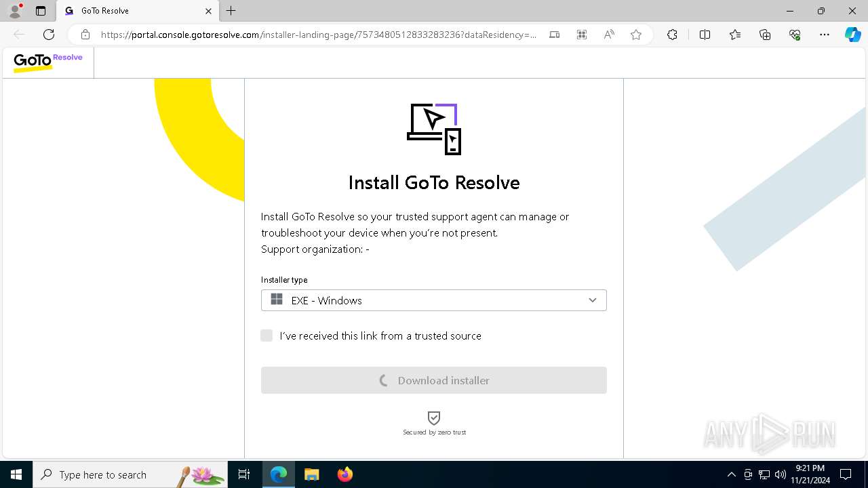Click the remote device illustration icon

pos(434,129)
